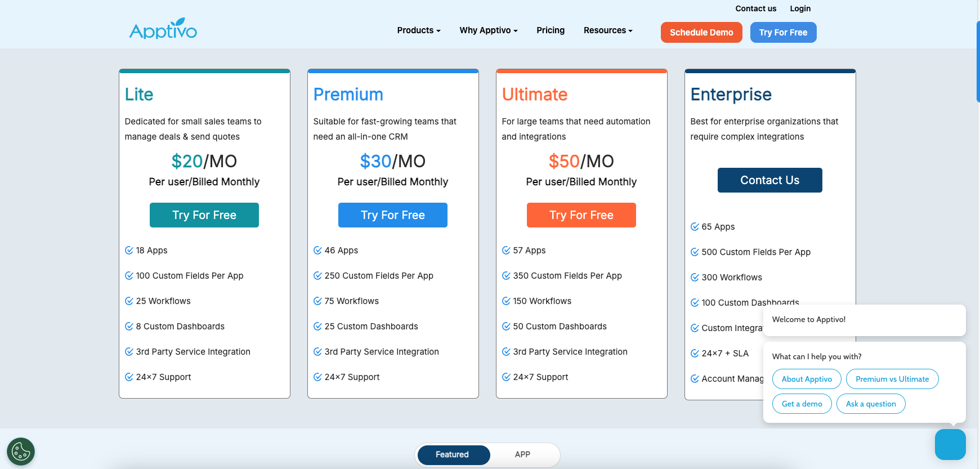Choose Premium vs Ultimate chat option
This screenshot has height=469, width=980.
point(892,379)
